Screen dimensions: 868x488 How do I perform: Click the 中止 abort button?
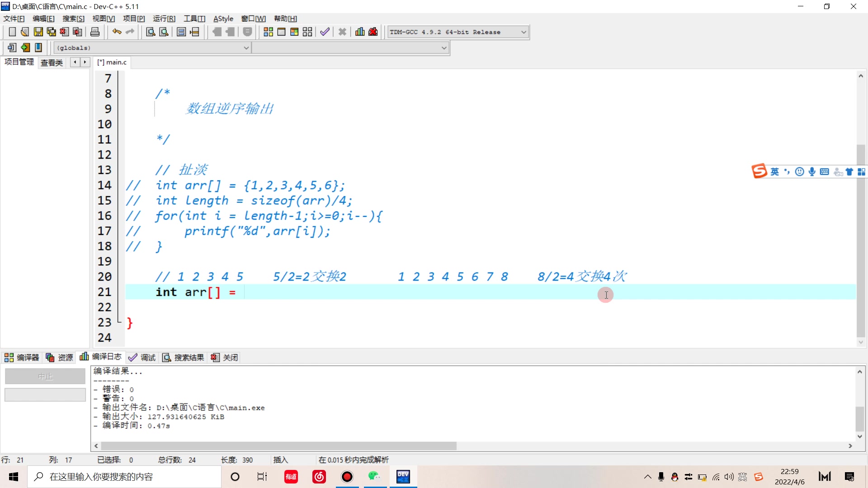(x=45, y=376)
